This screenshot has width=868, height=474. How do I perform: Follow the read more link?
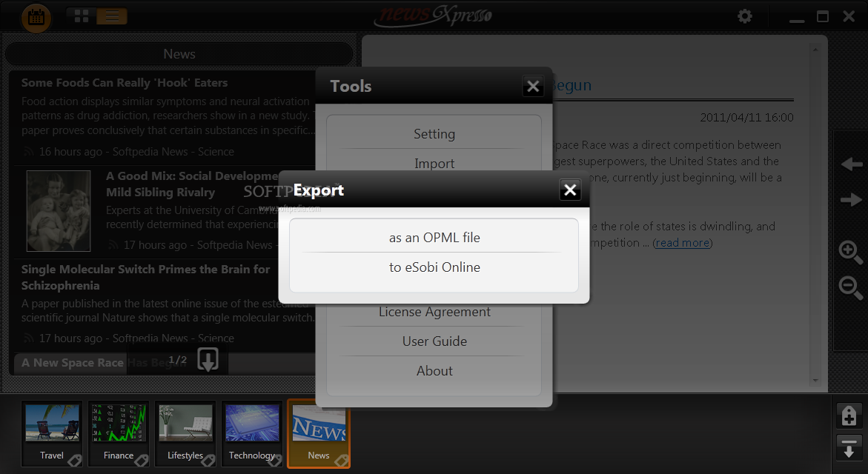(x=682, y=243)
